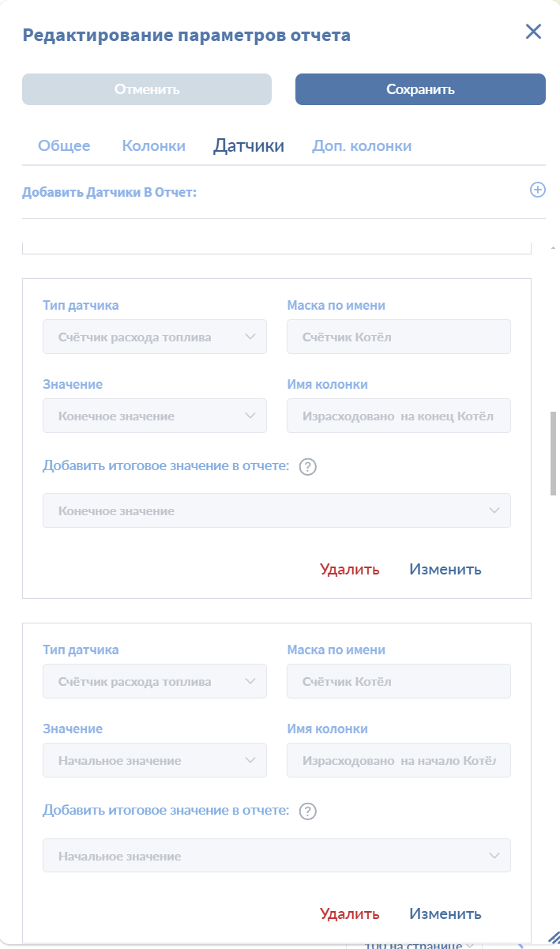Click the Имя колонки field with конец Котёл

(x=398, y=416)
